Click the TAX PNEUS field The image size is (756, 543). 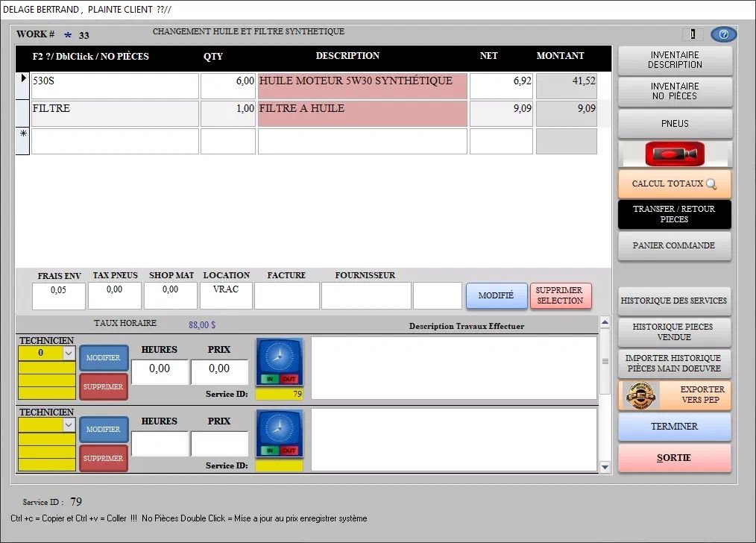[x=115, y=295]
